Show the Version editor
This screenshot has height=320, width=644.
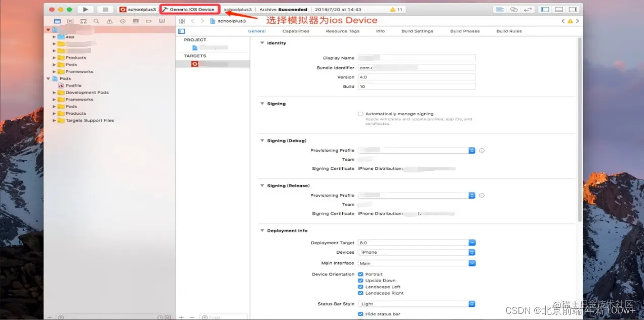[528, 10]
